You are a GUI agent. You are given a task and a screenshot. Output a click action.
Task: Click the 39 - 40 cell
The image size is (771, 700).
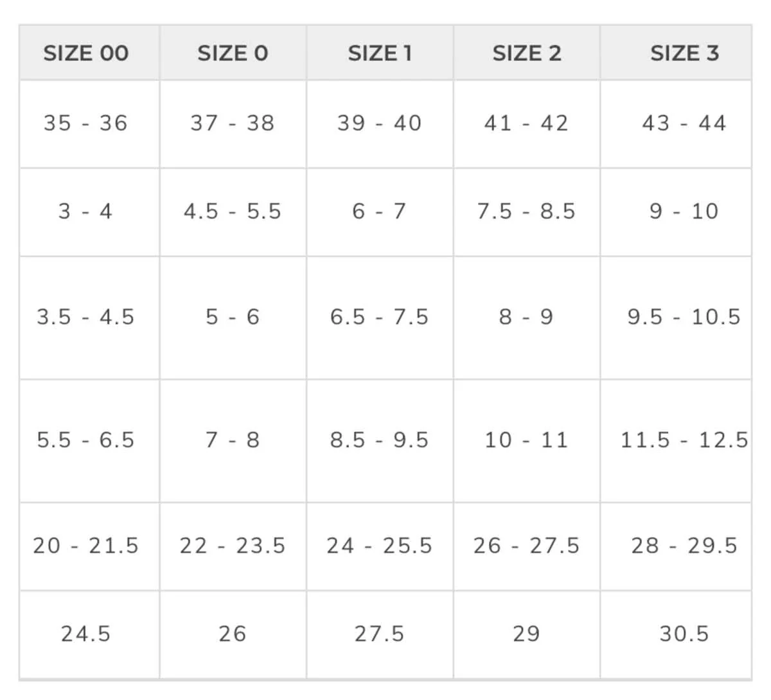point(380,123)
